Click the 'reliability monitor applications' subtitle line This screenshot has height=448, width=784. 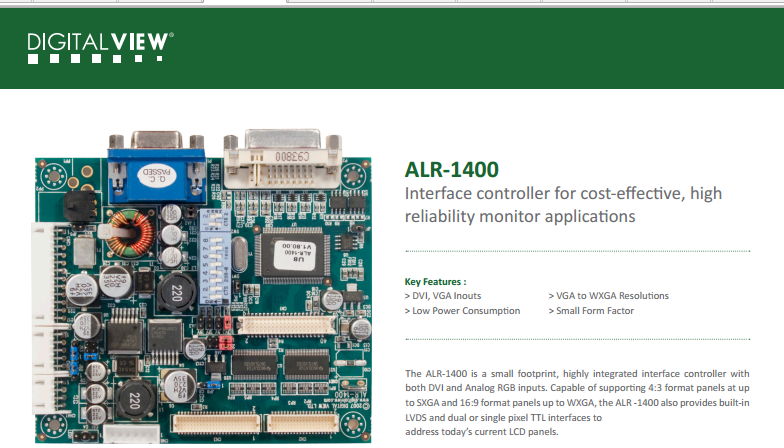(520, 216)
